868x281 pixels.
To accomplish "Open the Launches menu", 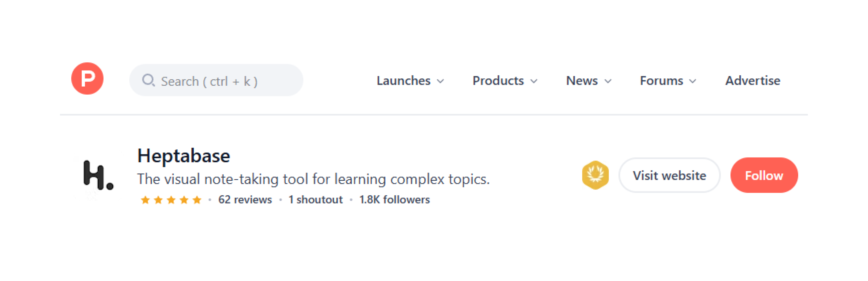I will pyautogui.click(x=403, y=81).
